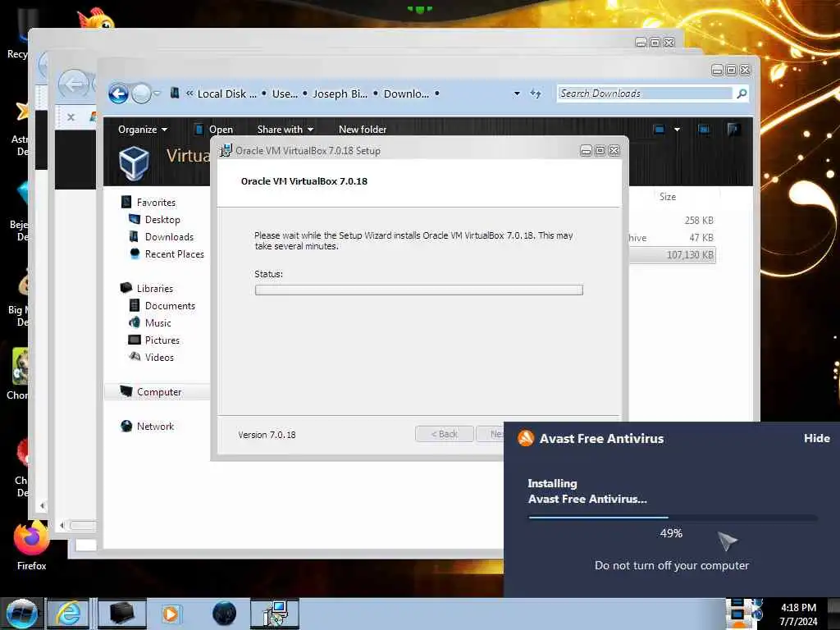Screen dimensions: 840x630
Task: Expand the view options dropdown arrow
Action: [x=677, y=129]
